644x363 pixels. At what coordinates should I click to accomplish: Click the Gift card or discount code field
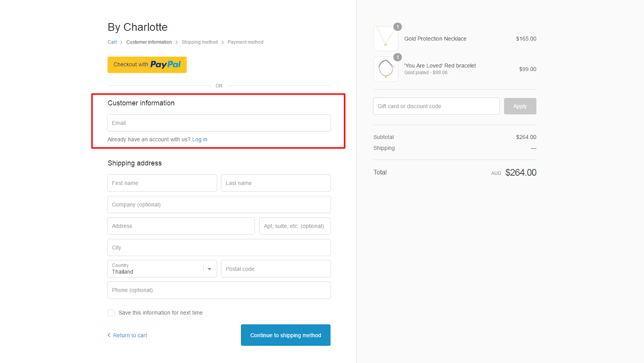coord(436,106)
